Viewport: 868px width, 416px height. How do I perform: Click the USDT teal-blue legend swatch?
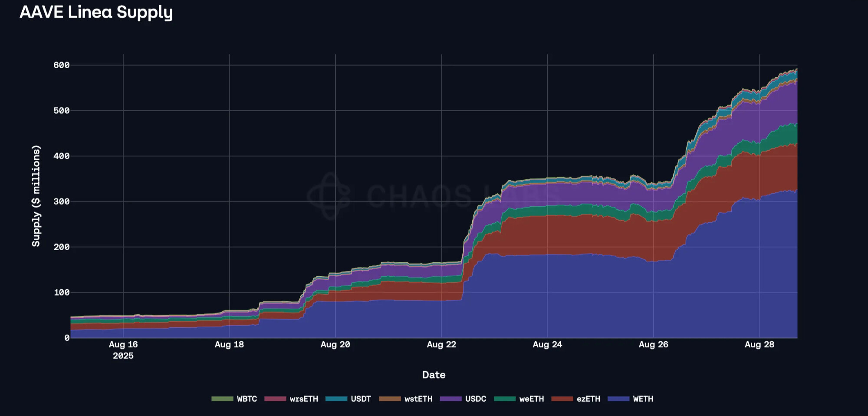(336, 399)
